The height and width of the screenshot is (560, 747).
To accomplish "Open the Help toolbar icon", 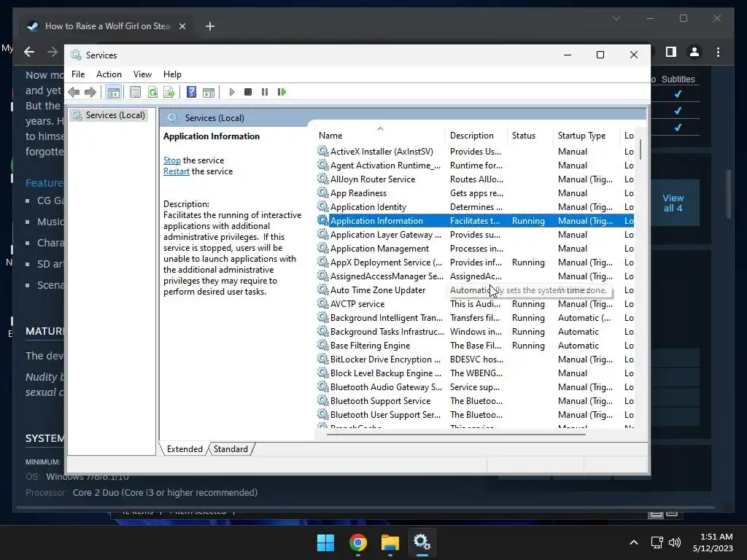I will [x=192, y=92].
